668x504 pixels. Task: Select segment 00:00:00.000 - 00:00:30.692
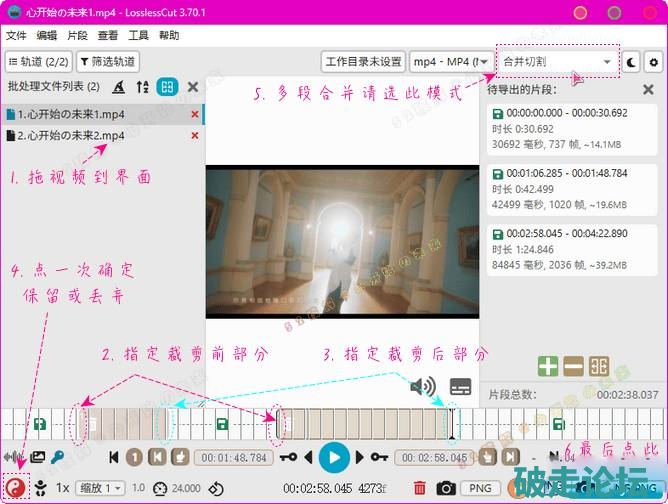(571, 129)
